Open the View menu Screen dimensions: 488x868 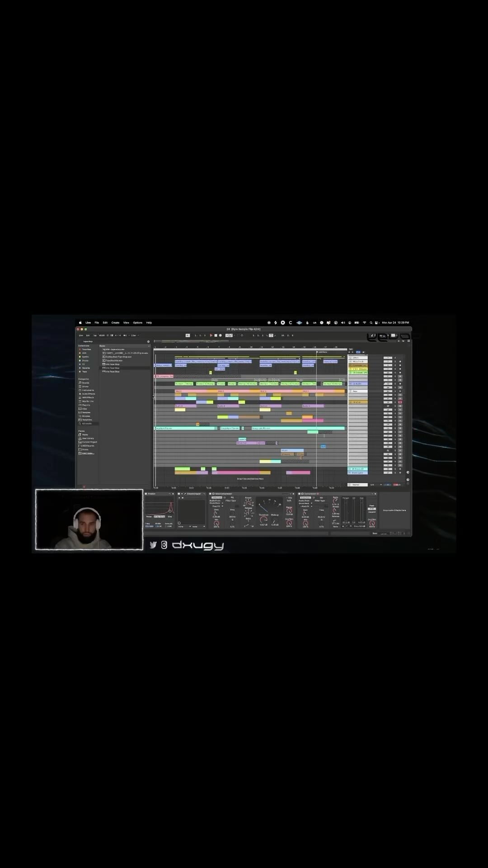click(x=126, y=322)
